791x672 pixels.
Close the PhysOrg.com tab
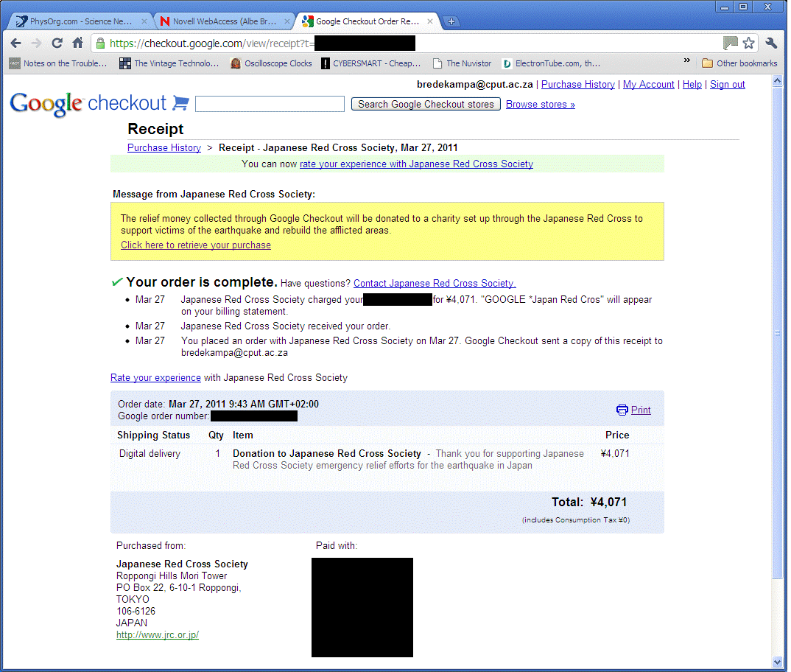coord(144,21)
